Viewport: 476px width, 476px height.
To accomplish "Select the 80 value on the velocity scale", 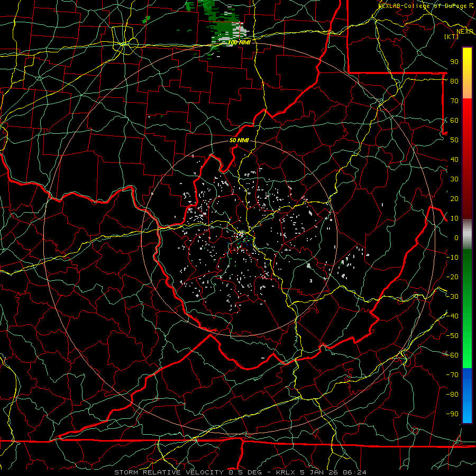I will pos(454,81).
